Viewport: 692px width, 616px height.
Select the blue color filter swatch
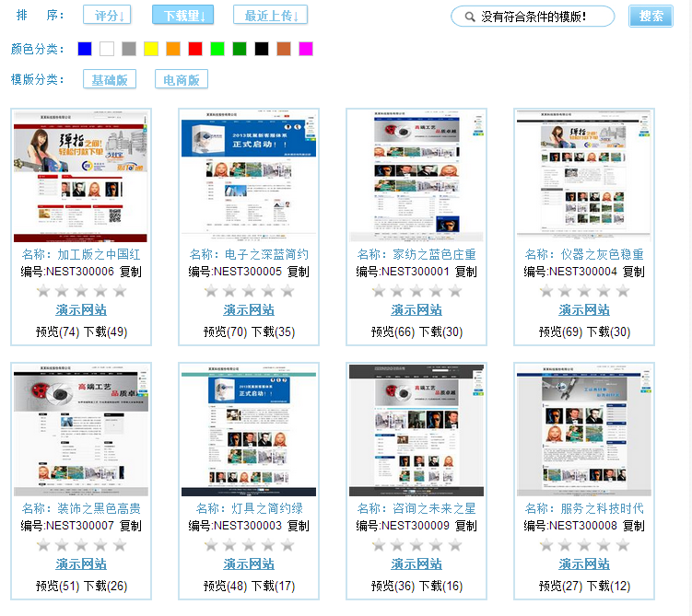[x=85, y=49]
